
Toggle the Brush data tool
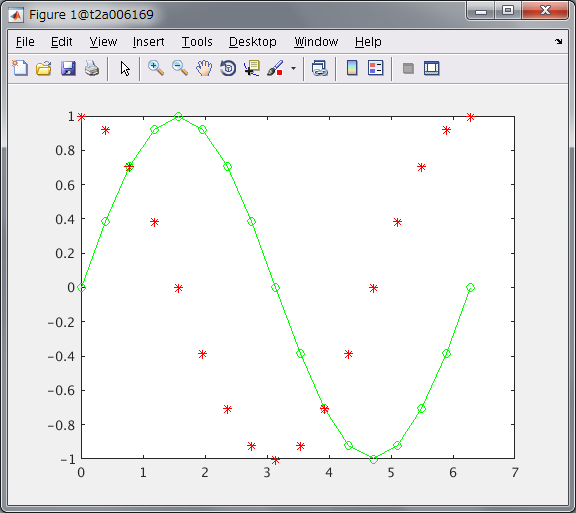point(275,68)
